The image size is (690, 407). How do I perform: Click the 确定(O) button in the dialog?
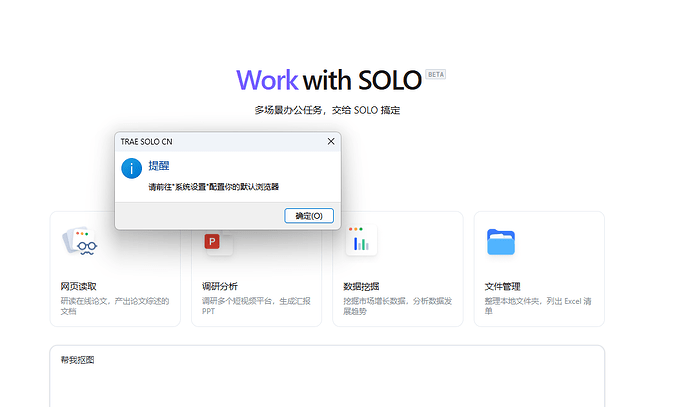(308, 216)
